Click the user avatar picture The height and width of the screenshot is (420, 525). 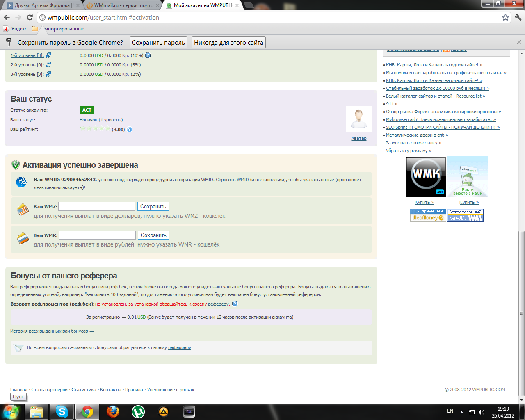[x=359, y=119]
